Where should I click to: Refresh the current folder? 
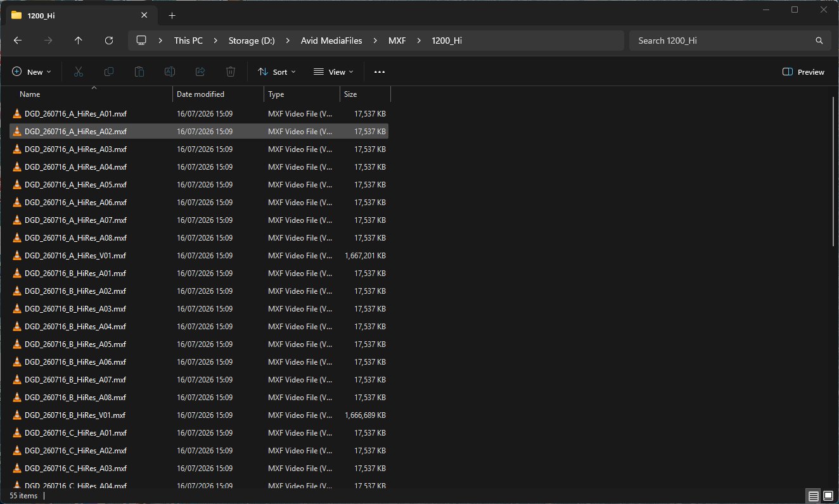(x=109, y=41)
